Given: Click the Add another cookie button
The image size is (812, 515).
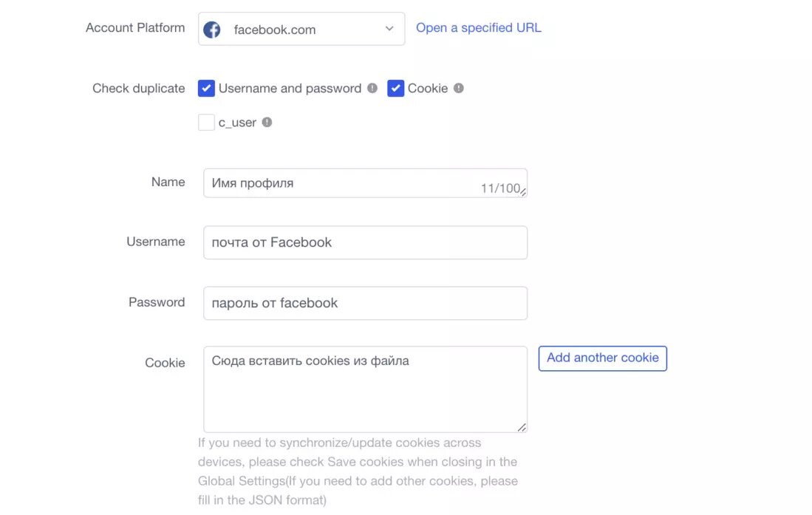Looking at the screenshot, I should 603,358.
